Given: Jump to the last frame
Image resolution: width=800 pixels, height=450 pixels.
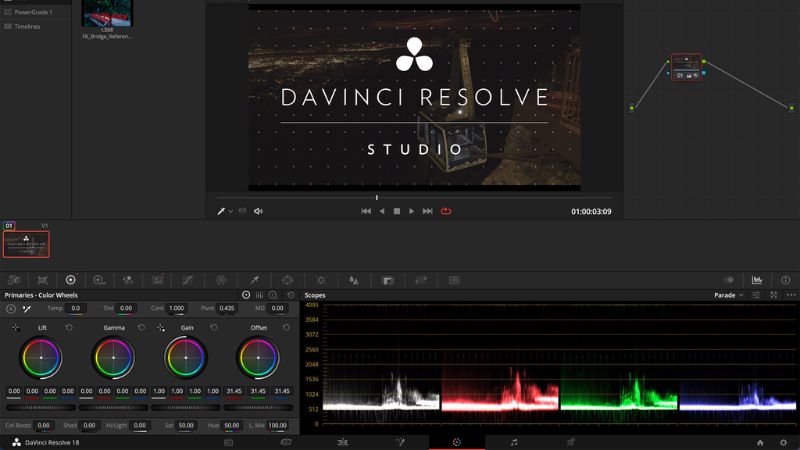Looking at the screenshot, I should pos(428,211).
